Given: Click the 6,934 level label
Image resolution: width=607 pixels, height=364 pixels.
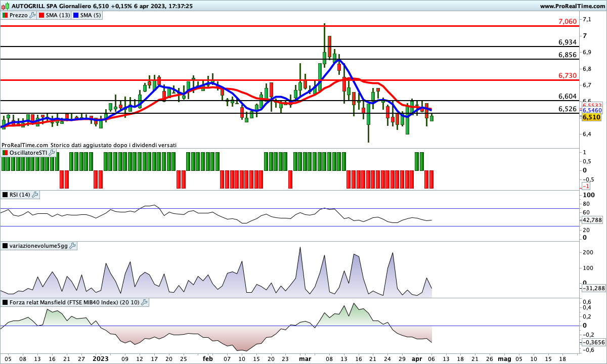Looking at the screenshot, I should click(x=568, y=42).
